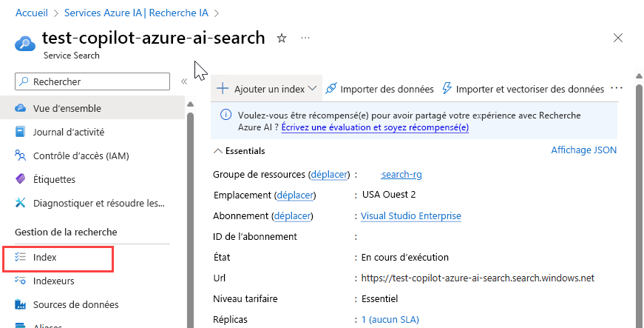Click the purple Étiquettes tag icon

[20, 179]
